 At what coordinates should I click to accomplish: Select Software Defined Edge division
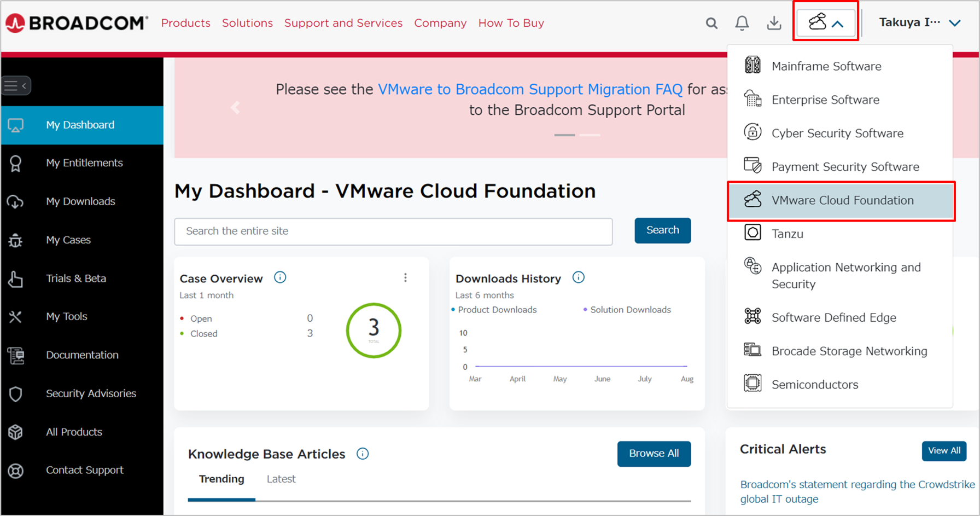(x=840, y=317)
